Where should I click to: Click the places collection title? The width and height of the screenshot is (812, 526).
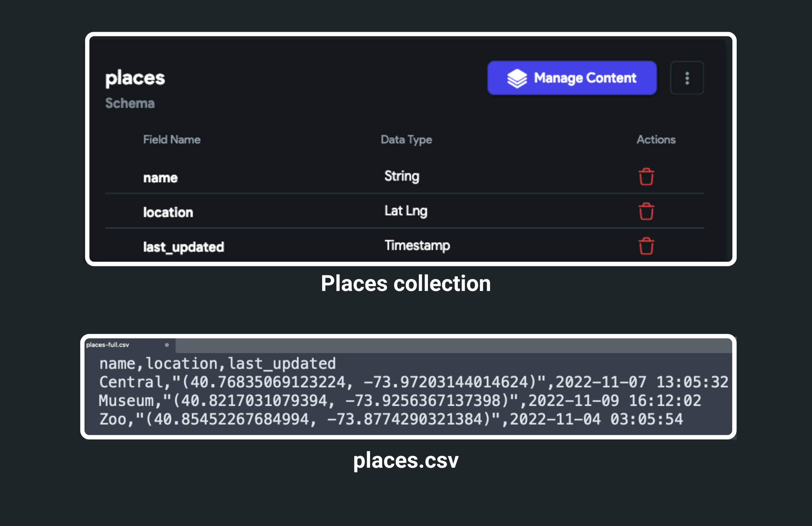pos(135,78)
